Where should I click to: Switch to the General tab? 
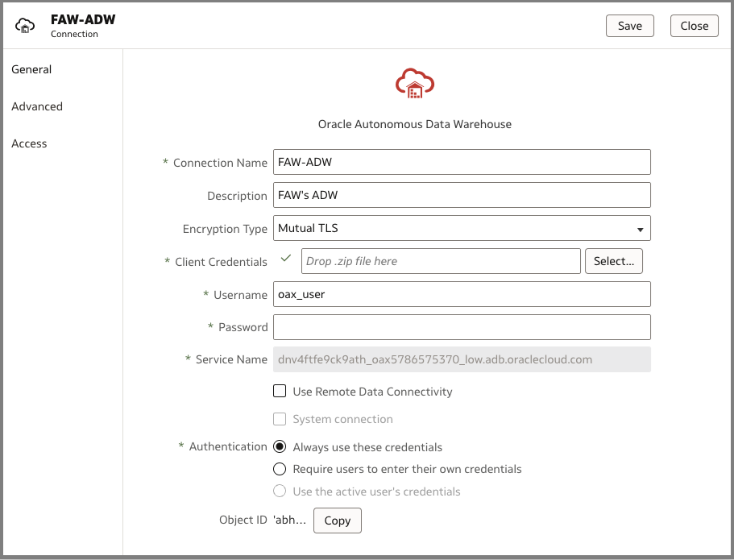pyautogui.click(x=31, y=69)
